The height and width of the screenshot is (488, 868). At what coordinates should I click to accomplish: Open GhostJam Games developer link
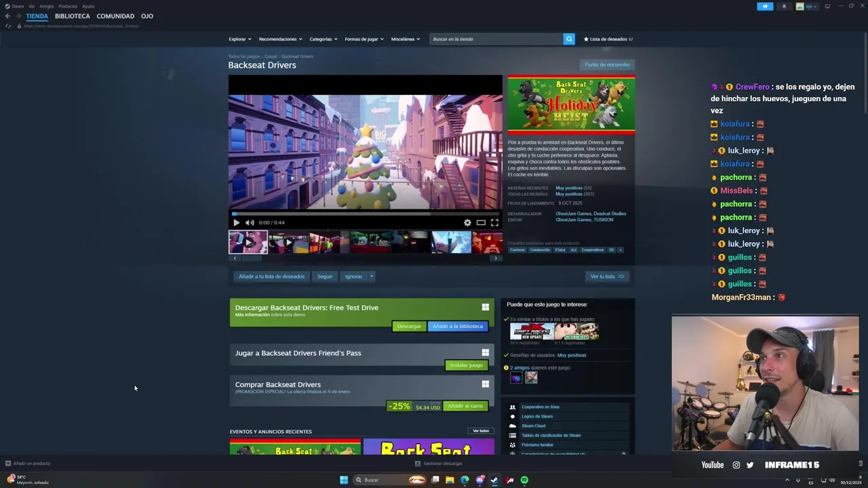(573, 213)
